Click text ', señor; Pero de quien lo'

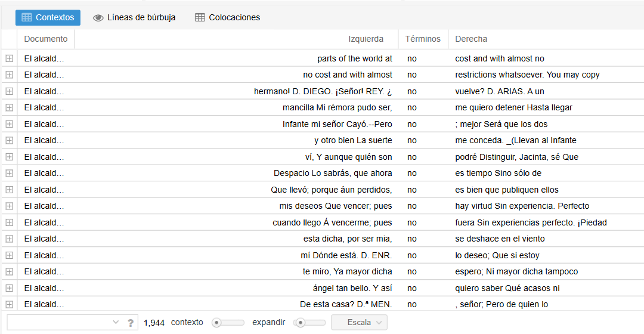501,304
